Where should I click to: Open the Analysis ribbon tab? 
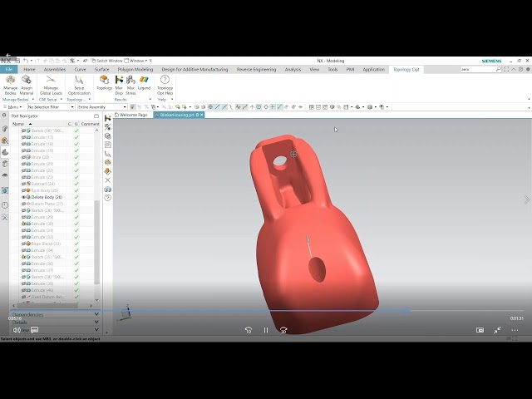coord(293,69)
